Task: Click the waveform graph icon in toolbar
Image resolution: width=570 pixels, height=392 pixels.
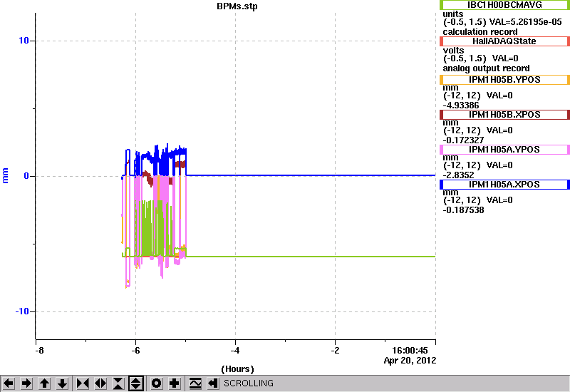Action: pyautogui.click(x=195, y=383)
